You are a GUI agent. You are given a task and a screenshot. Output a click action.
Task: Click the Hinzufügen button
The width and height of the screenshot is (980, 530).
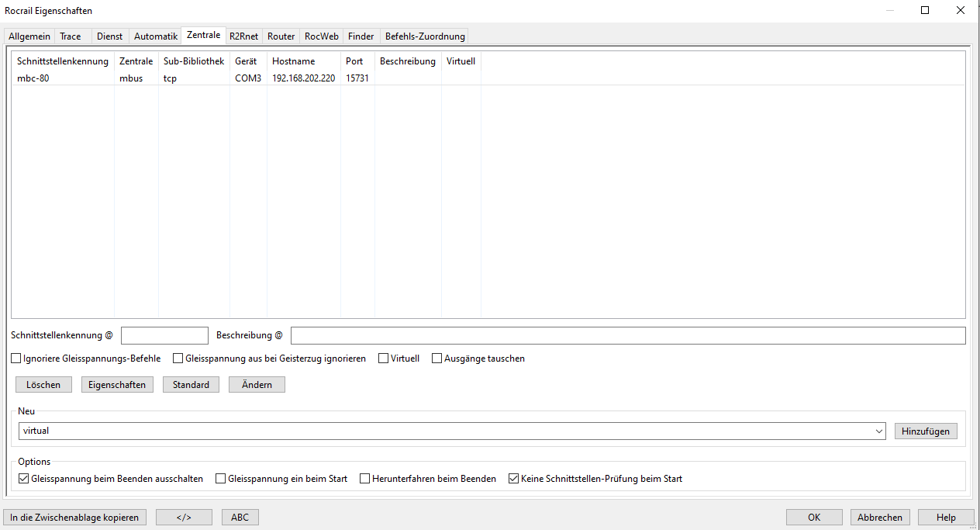[926, 431]
